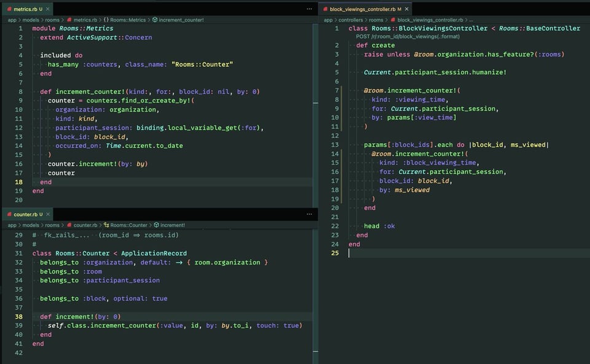
Task: Click the Rooms::Counter class symbol icon in breadcrumb
Action: coord(106,225)
